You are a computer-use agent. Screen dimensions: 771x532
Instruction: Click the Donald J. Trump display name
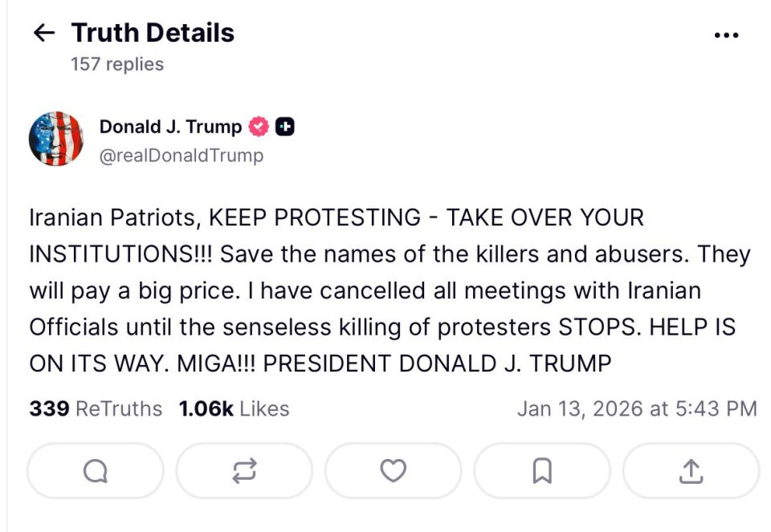coord(170,126)
